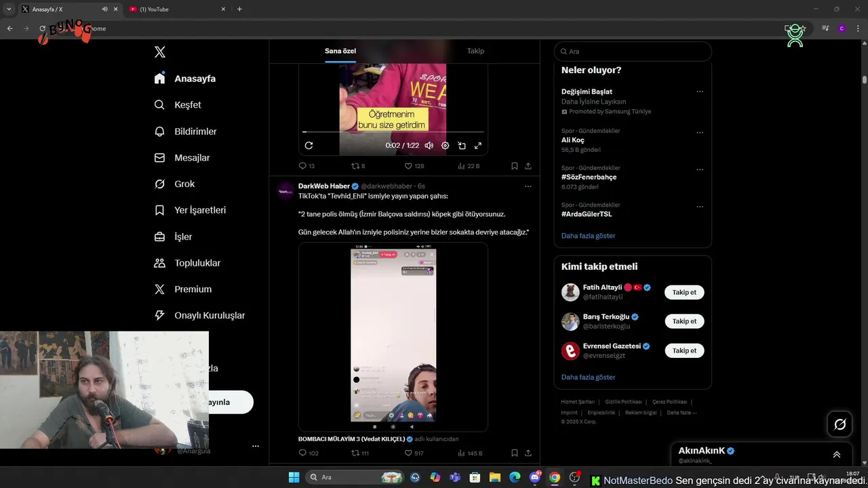Follow Fatih Altaylı with Takip et
Screen dimensions: 868x488
(x=684, y=293)
